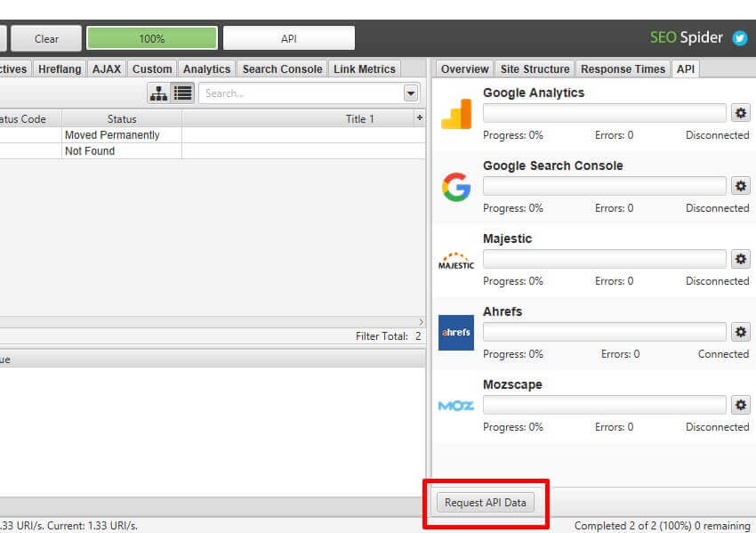Switch to list view icon

(182, 93)
